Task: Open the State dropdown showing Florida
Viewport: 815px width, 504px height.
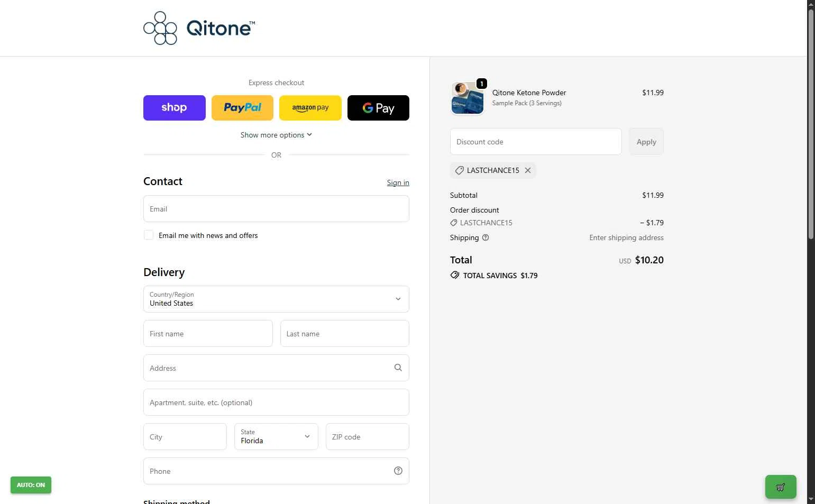Action: click(276, 437)
